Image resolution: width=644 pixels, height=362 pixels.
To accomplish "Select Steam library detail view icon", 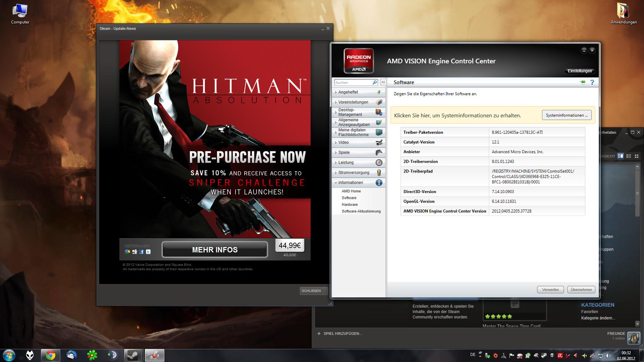I will (x=620, y=156).
